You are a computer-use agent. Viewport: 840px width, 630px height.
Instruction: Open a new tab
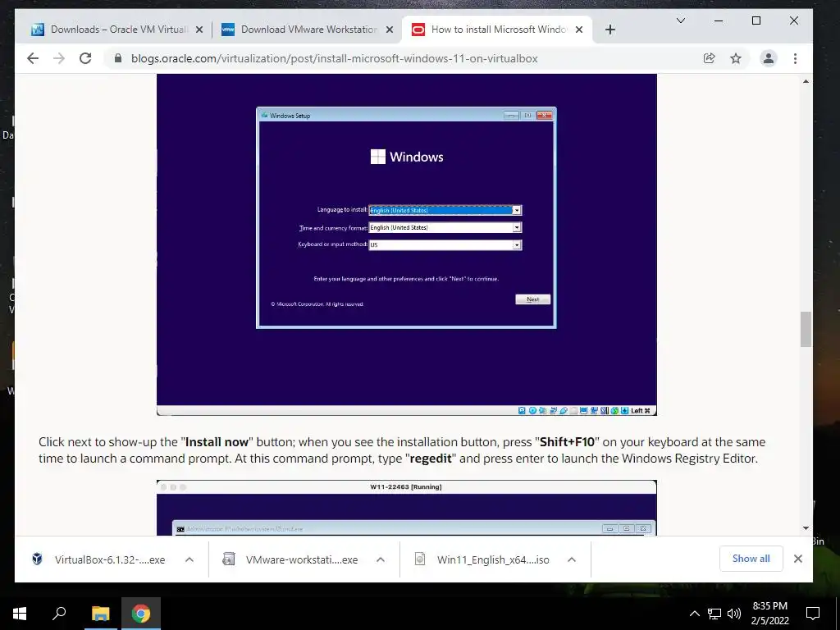click(609, 30)
